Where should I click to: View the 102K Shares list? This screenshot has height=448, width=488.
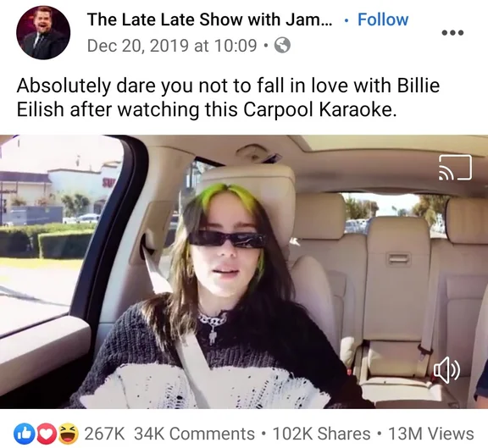321,434
